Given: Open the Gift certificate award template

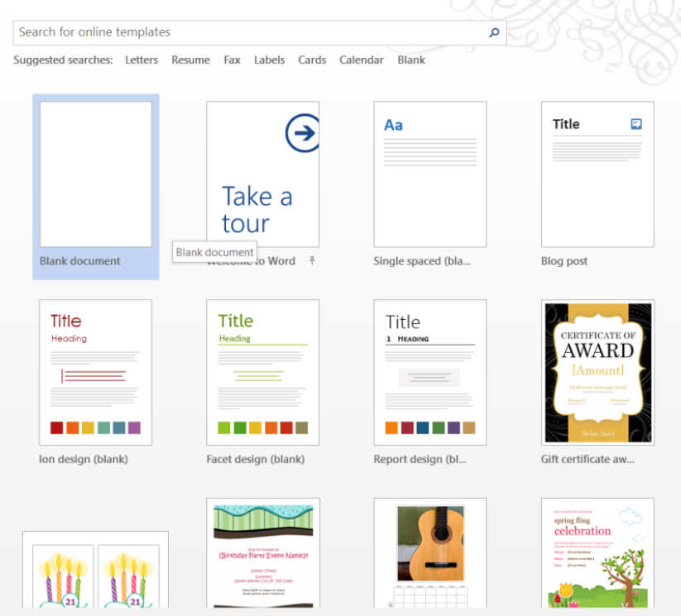Looking at the screenshot, I should (597, 372).
